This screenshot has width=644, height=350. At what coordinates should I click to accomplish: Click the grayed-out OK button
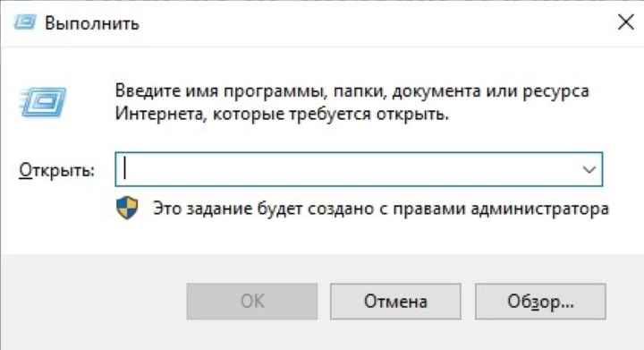251,302
